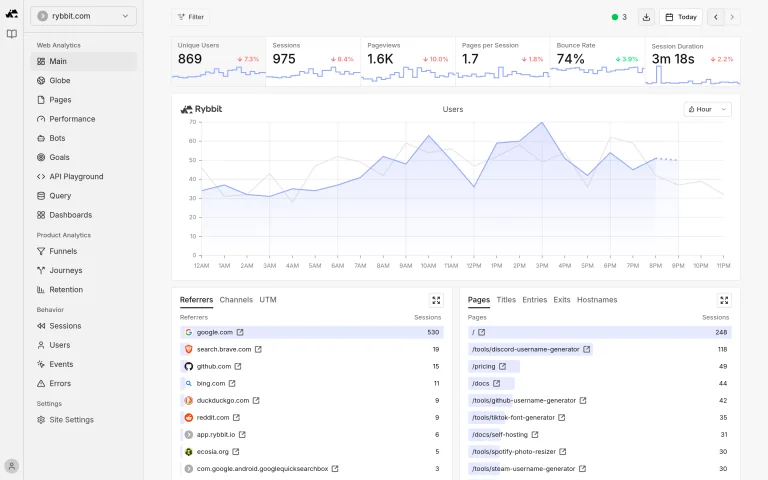The image size is (768, 480).
Task: Open the Query section
Action: click(83, 195)
